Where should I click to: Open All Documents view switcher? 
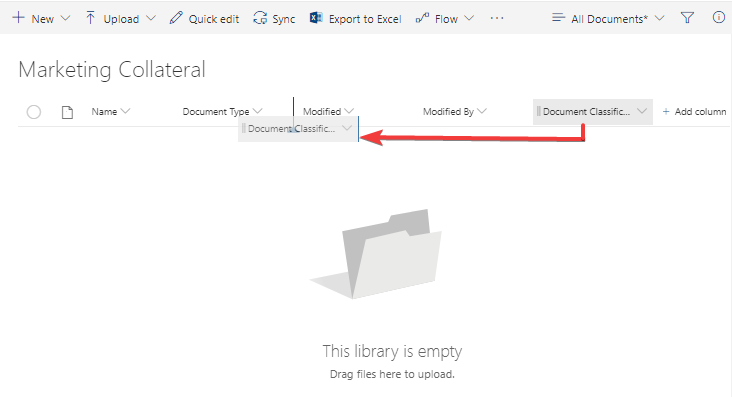coord(608,19)
